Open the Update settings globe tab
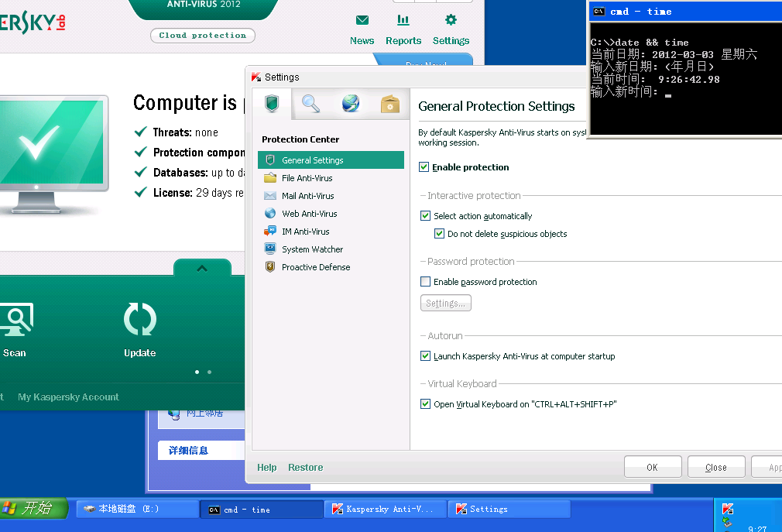 [x=351, y=104]
